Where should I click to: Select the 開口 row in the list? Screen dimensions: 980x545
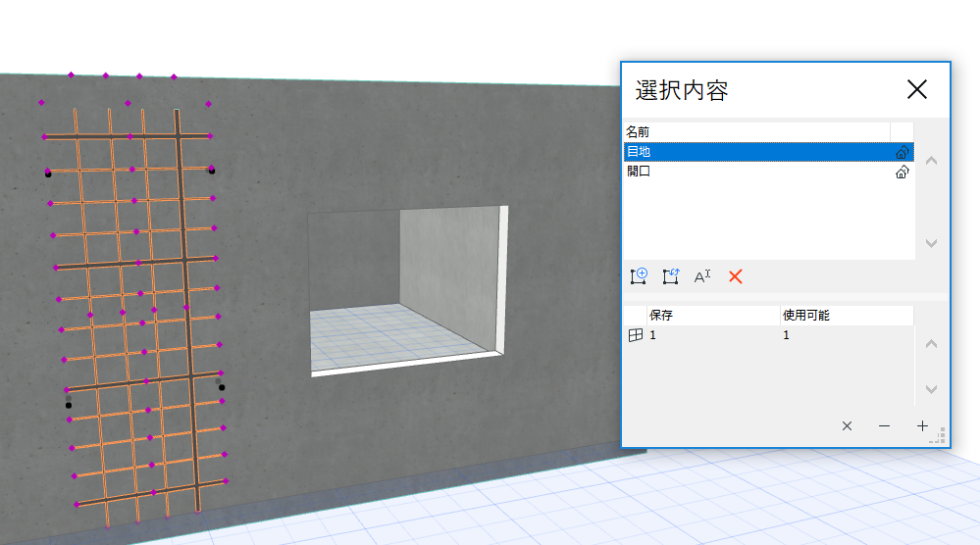tap(768, 172)
